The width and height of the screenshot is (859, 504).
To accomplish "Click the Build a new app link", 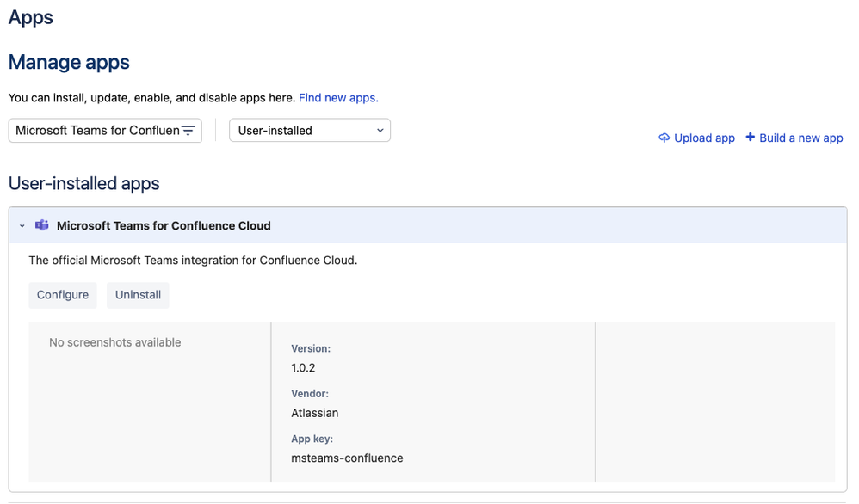I will (x=800, y=138).
